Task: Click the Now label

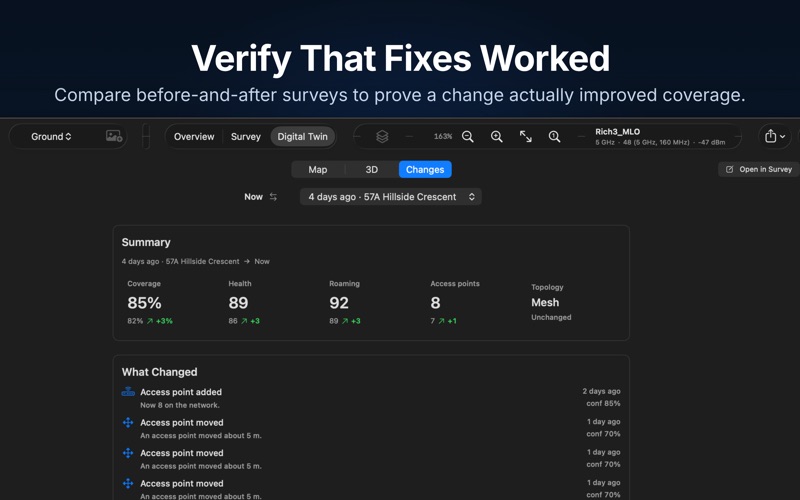Action: tap(253, 197)
